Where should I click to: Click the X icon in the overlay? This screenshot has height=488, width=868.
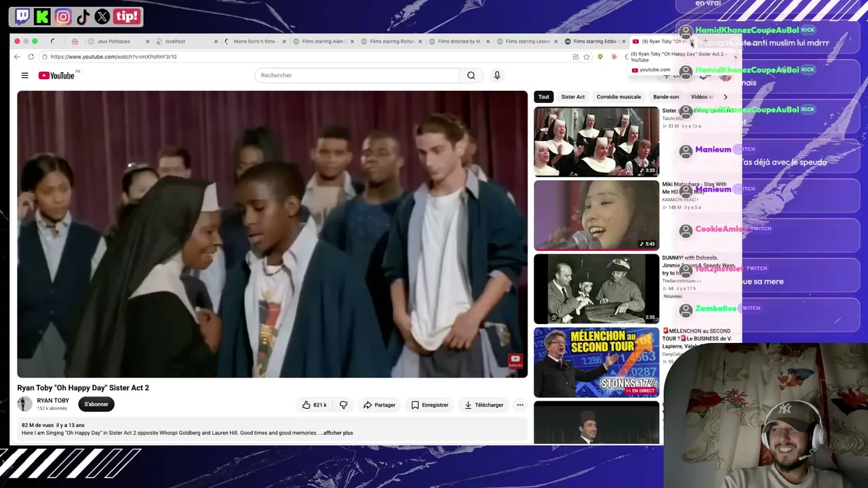pos(102,16)
